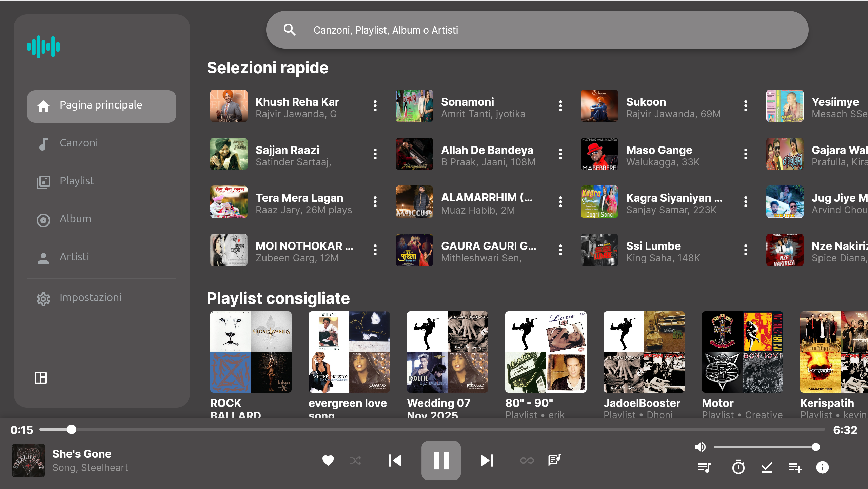Go to the Canzoni section

pyautogui.click(x=79, y=143)
